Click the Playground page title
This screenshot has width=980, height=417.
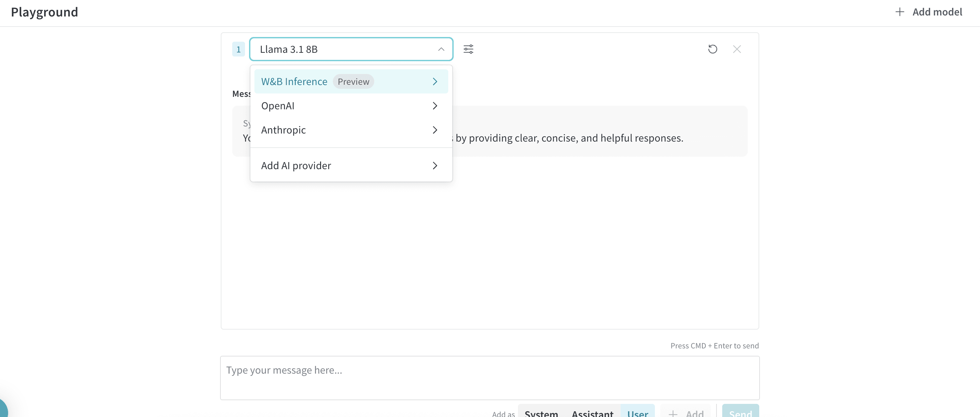point(44,12)
